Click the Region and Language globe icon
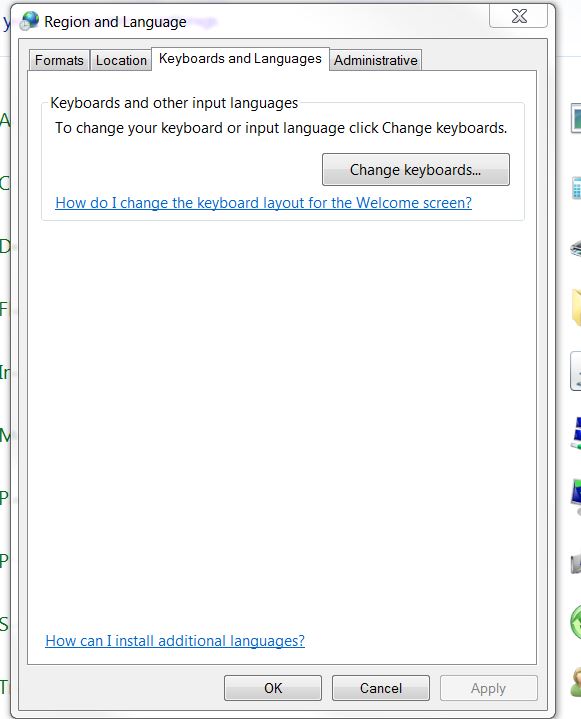The height and width of the screenshot is (719, 581). click(x=30, y=21)
